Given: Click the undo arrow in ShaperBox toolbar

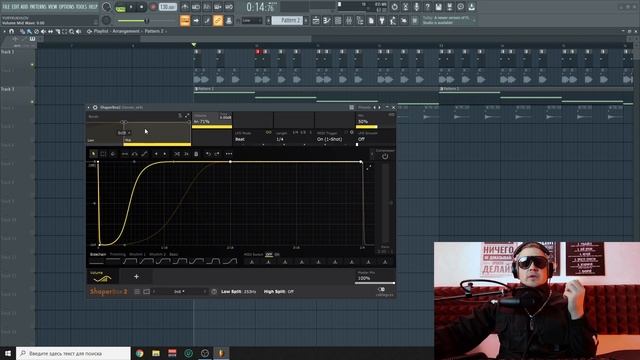Looking at the screenshot, I should [208, 154].
